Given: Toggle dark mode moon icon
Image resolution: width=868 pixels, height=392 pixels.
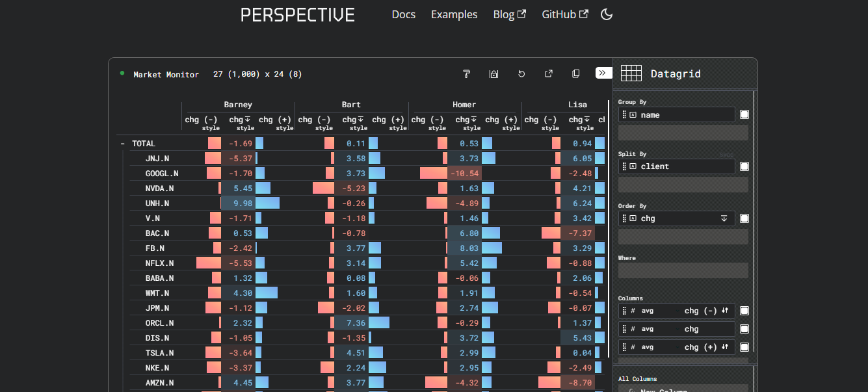Looking at the screenshot, I should 606,14.
